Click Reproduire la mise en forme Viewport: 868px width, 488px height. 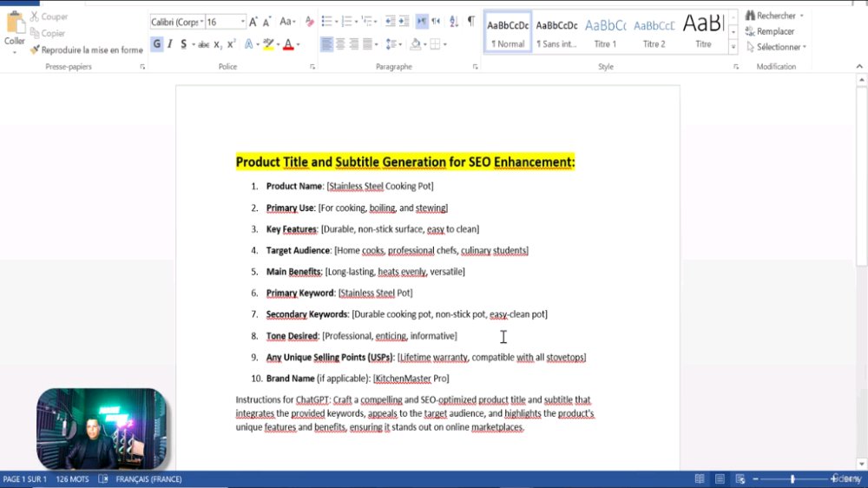click(87, 49)
